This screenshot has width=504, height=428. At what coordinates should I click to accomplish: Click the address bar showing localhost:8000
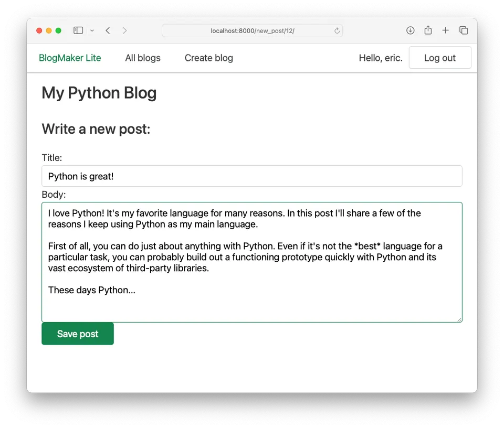tap(252, 30)
